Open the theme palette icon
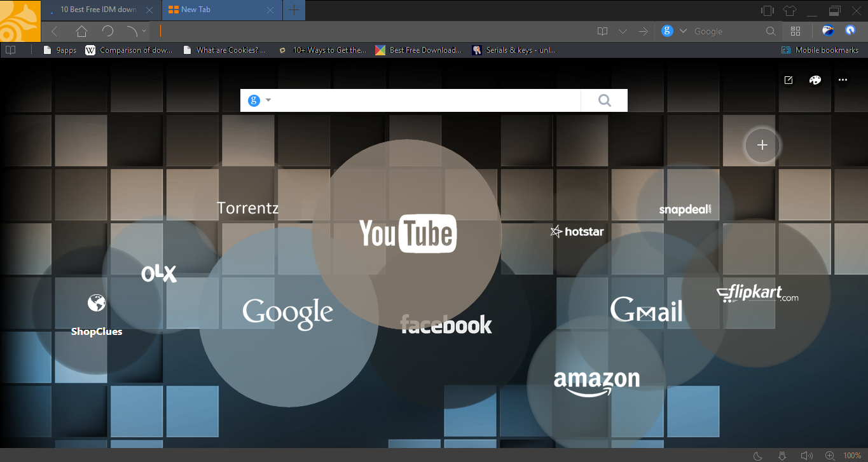This screenshot has height=462, width=868. [x=815, y=80]
